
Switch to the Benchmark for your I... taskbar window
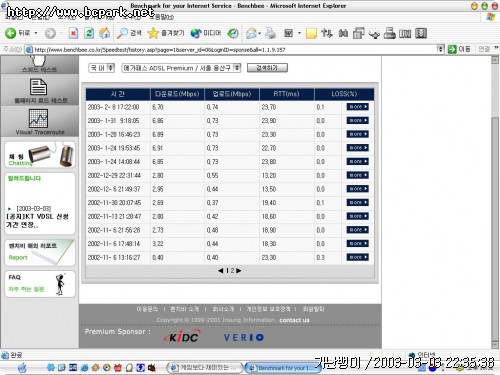tap(283, 368)
